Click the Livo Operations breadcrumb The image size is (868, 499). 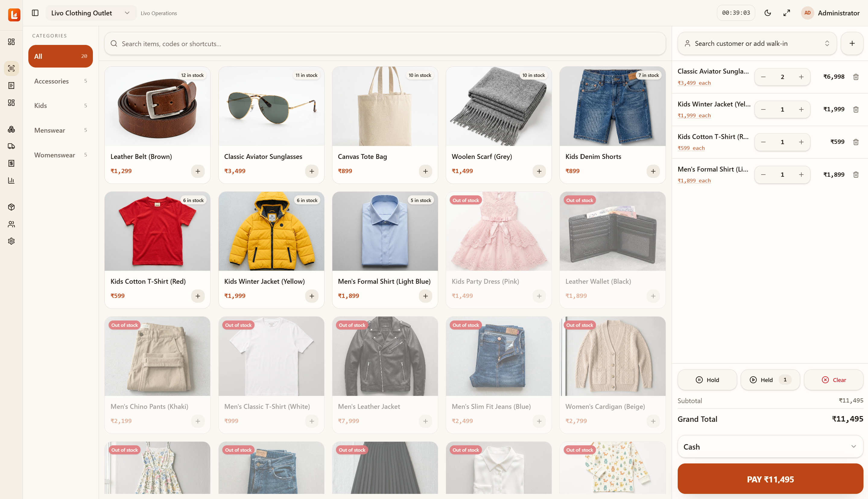(159, 13)
